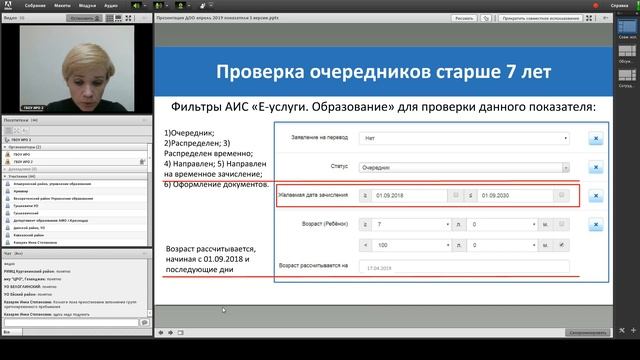This screenshot has width=640, height=360.
Task: Open the age years dropdown showing 100
Action: 411,245
